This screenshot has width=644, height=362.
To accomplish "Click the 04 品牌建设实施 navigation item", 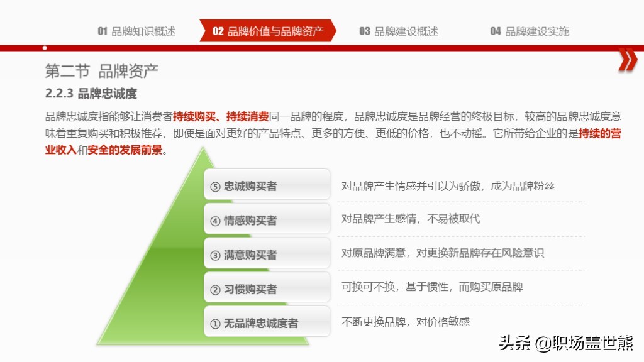I will [x=529, y=30].
